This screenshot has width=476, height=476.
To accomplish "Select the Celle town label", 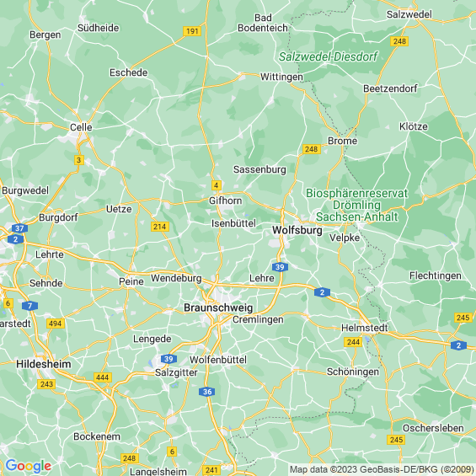I will [x=81, y=127].
